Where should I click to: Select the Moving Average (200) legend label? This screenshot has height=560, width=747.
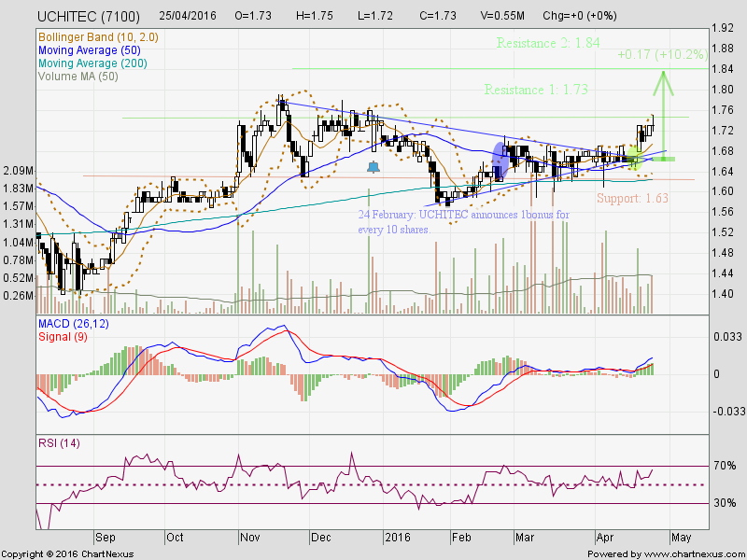tap(92, 63)
